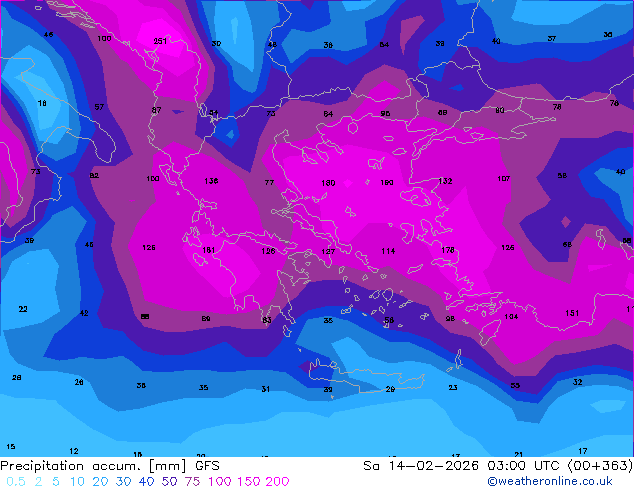
Task: Click the 32 value on the map
Action: (x=577, y=382)
